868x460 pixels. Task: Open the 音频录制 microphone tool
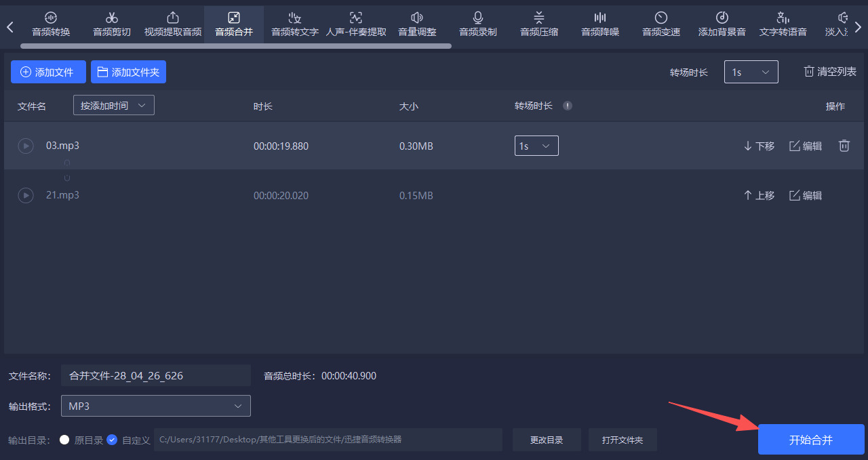[x=478, y=24]
